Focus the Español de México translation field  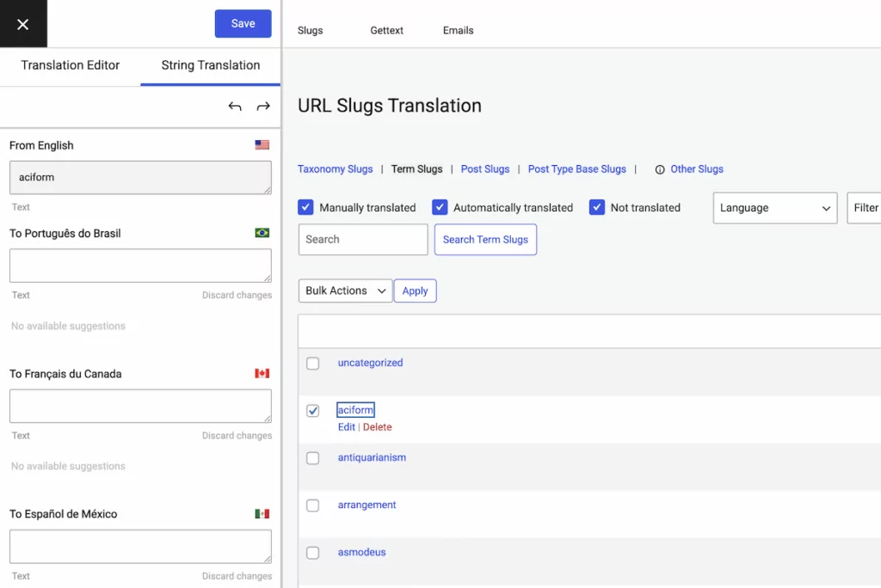pos(140,547)
